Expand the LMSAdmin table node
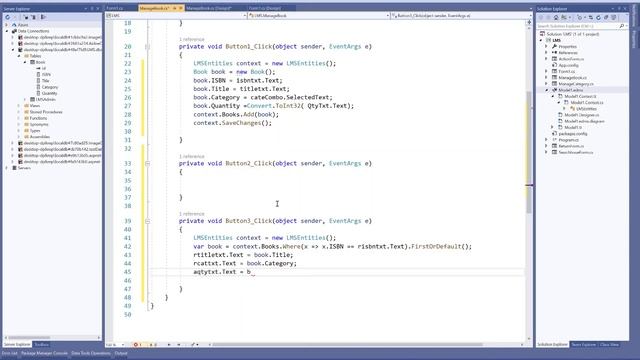 25,100
